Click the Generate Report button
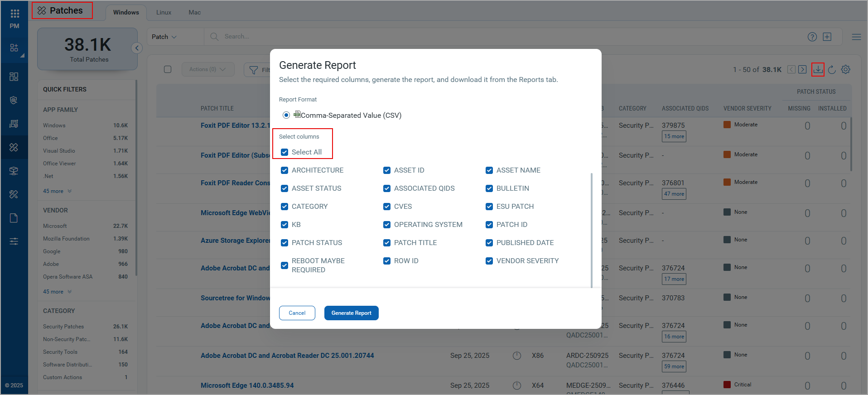Viewport: 868px width, 395px height. [x=351, y=313]
